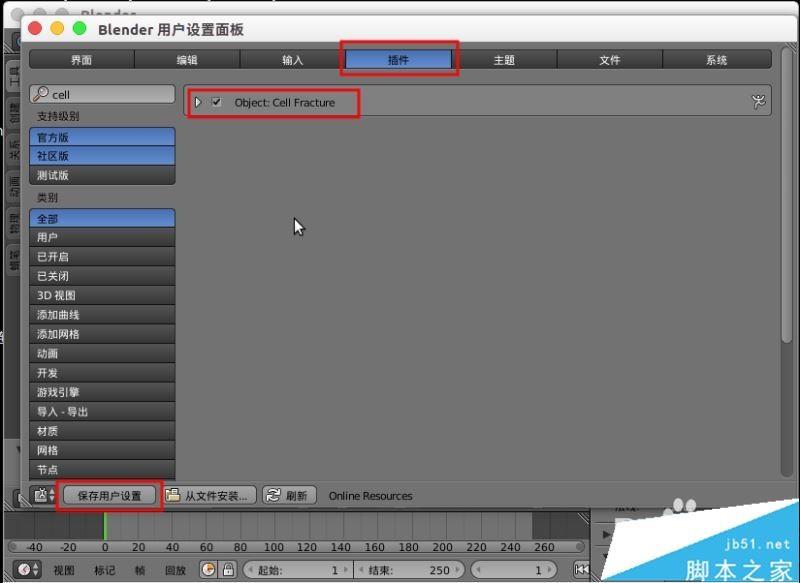
Task: Click the folder icon on 从文件安装 button
Action: [175, 495]
